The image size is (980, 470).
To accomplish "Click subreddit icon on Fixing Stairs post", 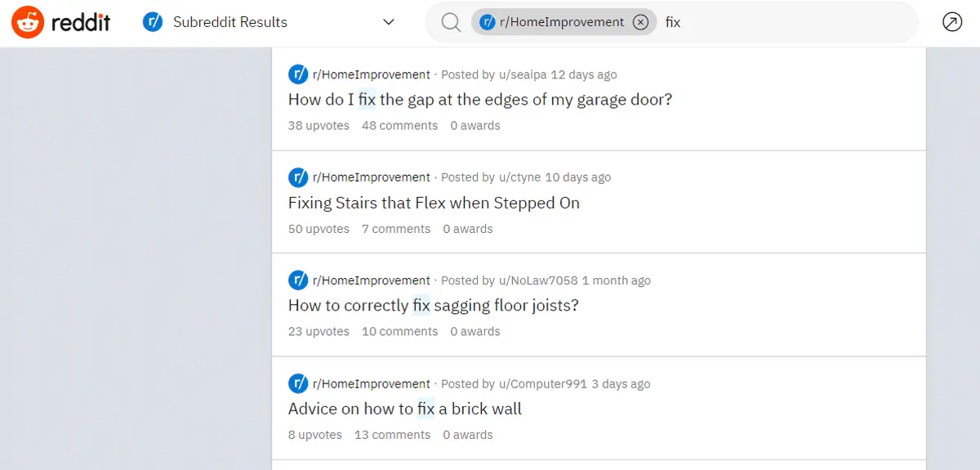I will click(x=298, y=177).
